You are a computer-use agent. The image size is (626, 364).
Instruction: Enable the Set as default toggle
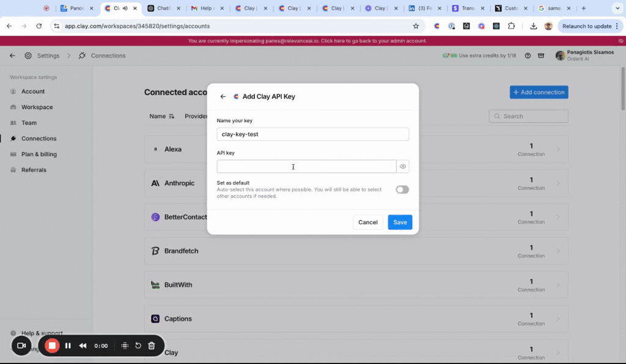402,189
